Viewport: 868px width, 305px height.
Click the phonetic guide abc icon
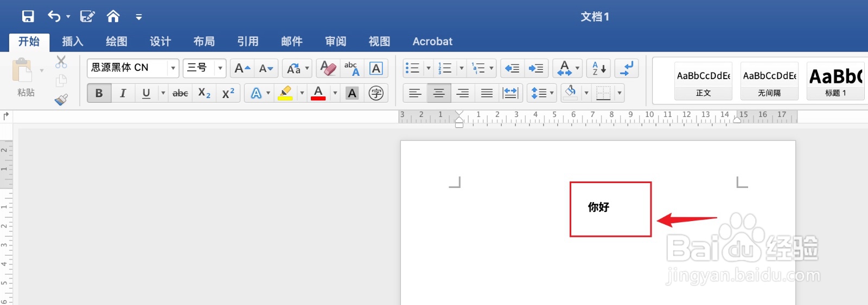[x=352, y=68]
